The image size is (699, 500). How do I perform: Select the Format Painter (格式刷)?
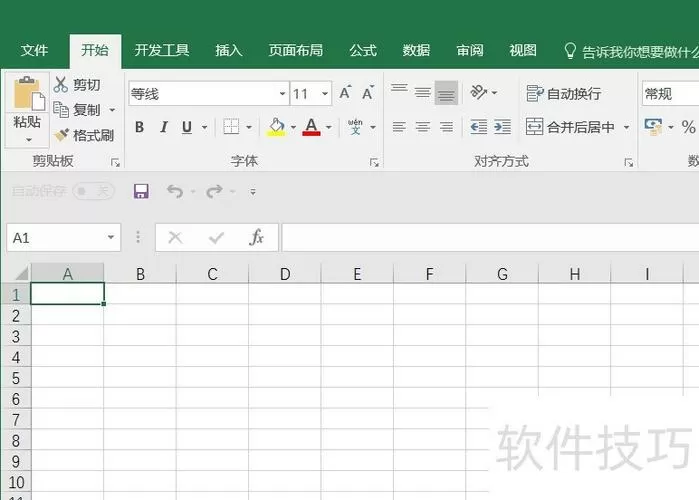84,135
